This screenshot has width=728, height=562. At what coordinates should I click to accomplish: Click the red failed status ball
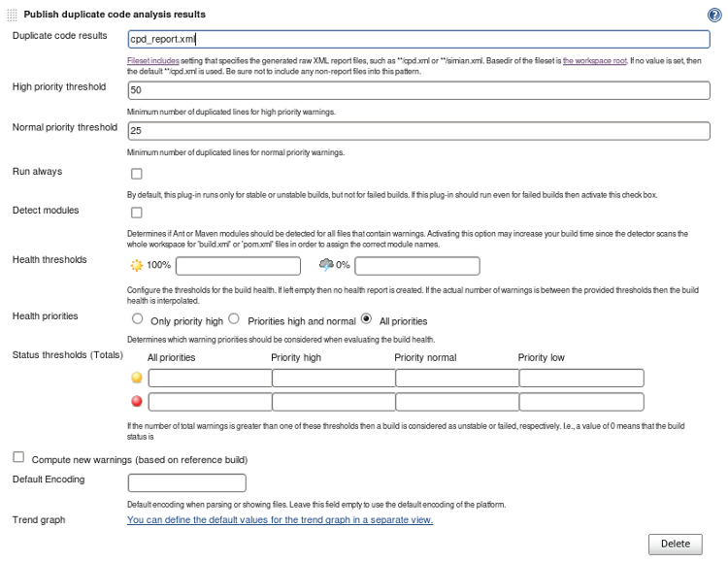[x=137, y=401]
